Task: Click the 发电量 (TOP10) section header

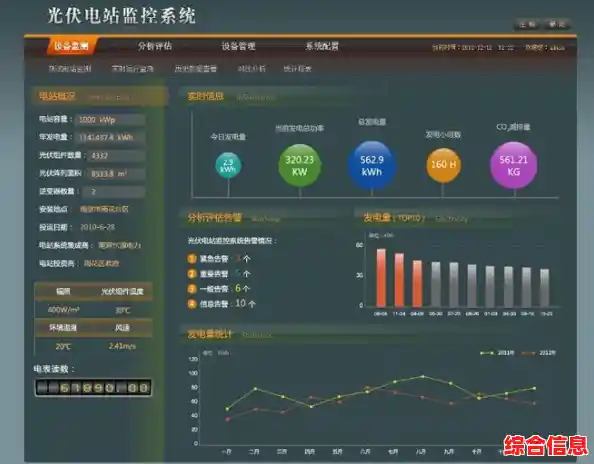Action: coord(394,218)
